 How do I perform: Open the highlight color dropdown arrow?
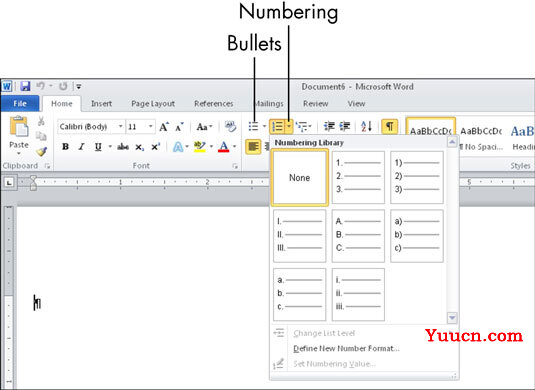pos(211,147)
